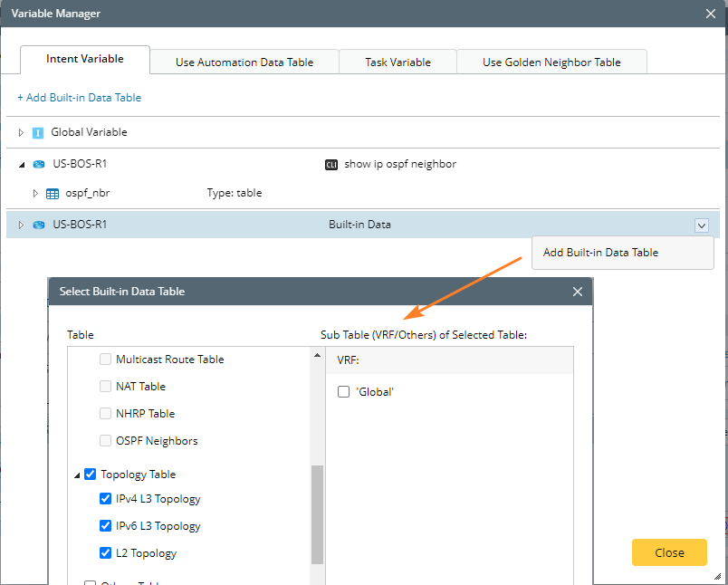This screenshot has height=585, width=728.
Task: Close the Select Built-in Data Table dialog
Action: pyautogui.click(x=578, y=292)
